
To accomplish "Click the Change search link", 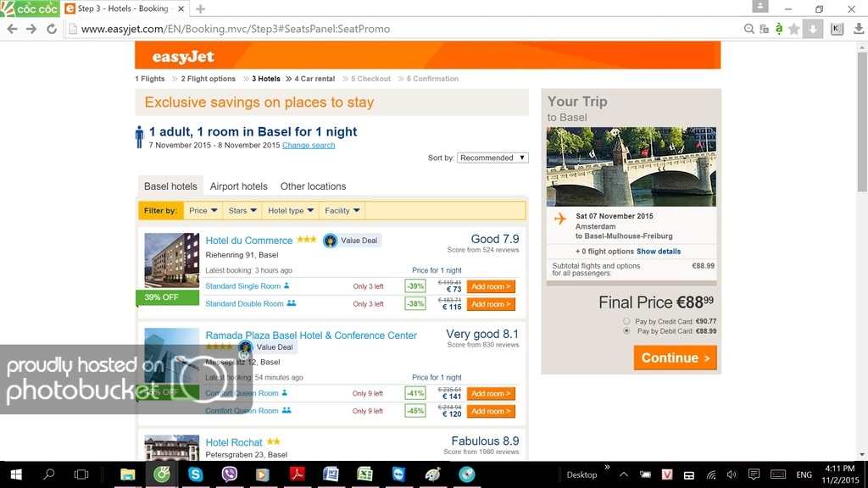I will coord(309,145).
